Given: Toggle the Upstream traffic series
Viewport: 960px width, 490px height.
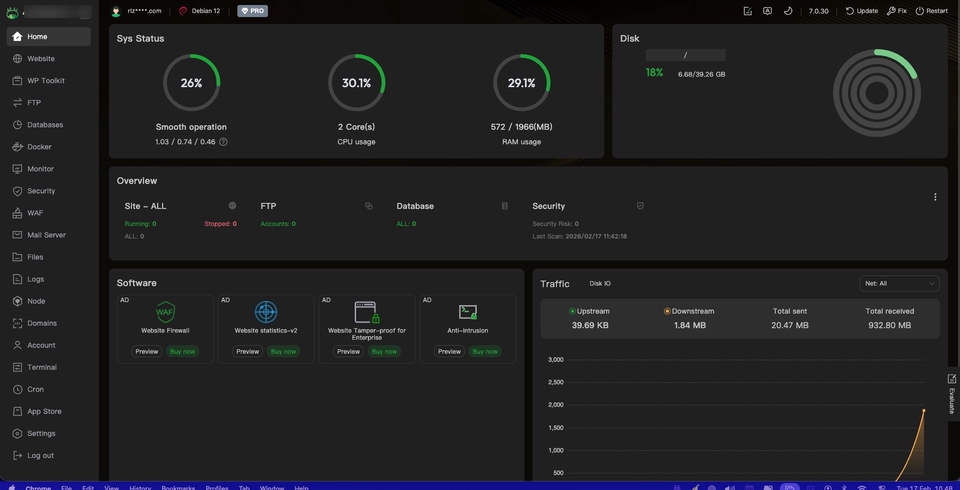Looking at the screenshot, I should tap(589, 311).
